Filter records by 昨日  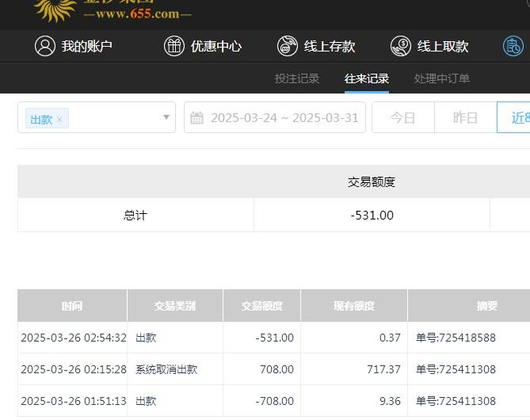click(465, 118)
